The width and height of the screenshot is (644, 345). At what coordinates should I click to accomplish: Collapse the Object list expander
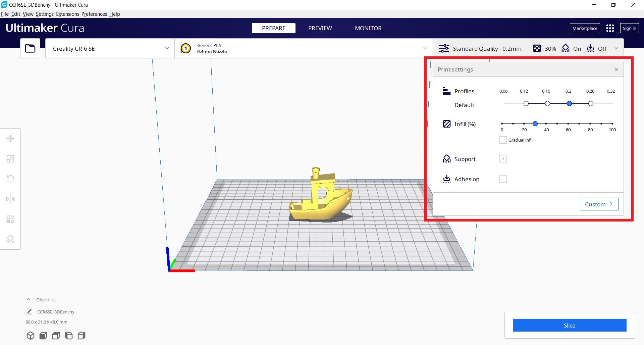click(29, 299)
